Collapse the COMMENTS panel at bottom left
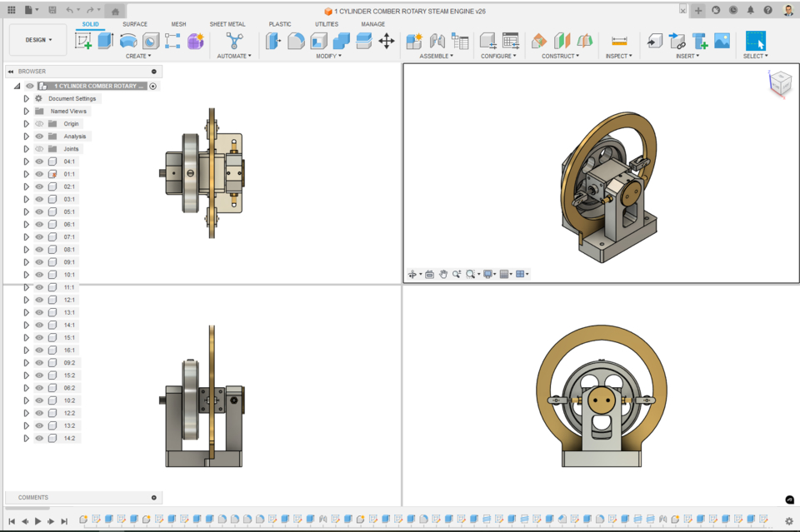Screen dimensions: 800x532 click(x=154, y=497)
